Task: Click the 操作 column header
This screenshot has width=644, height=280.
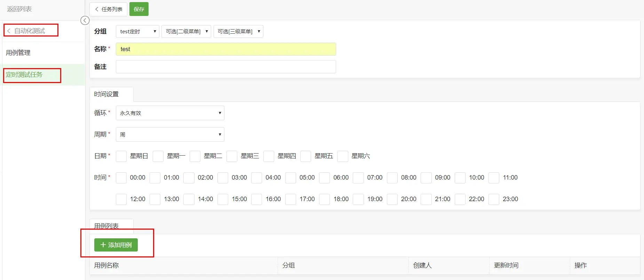Action: point(581,265)
